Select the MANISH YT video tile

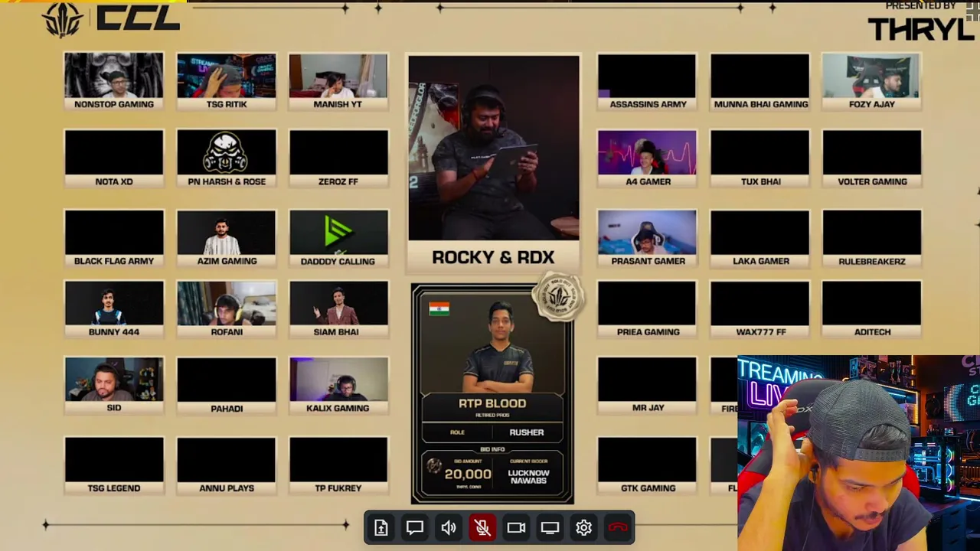coord(338,81)
